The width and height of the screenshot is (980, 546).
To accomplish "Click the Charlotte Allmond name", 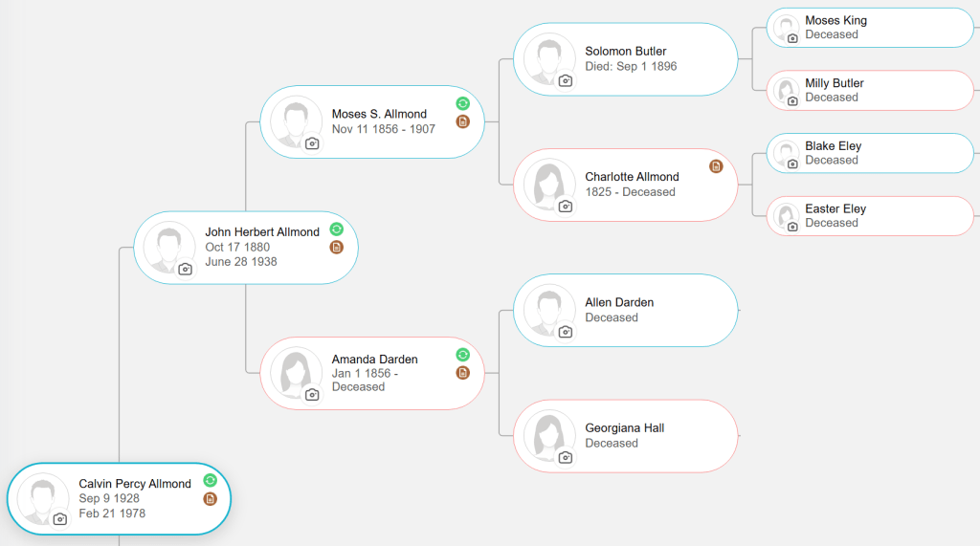I will (x=632, y=177).
